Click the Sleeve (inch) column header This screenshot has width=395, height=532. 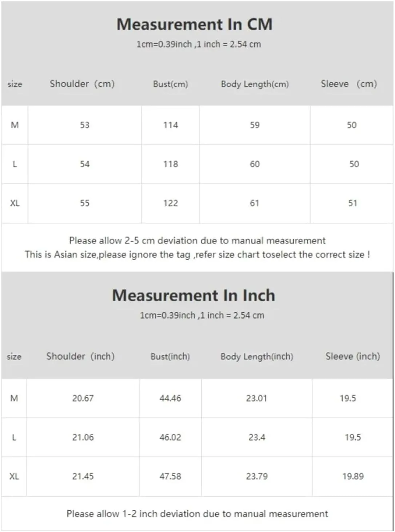tap(353, 356)
